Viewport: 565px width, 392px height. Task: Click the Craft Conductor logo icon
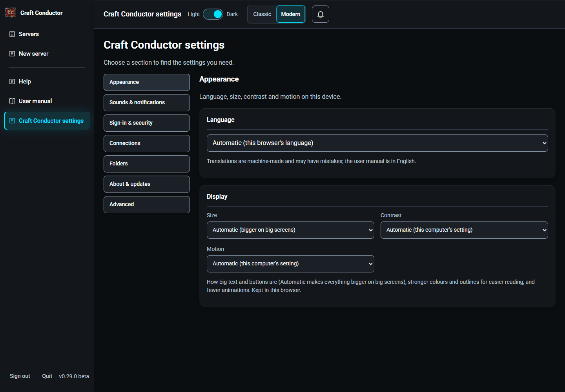tap(11, 13)
